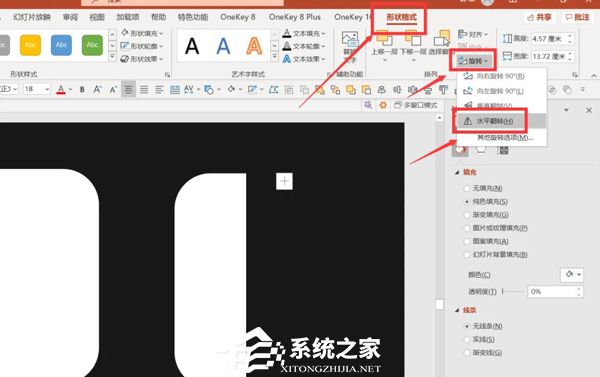The width and height of the screenshot is (600, 377).
Task: Open the 加载项 ribbon tab
Action: point(127,17)
